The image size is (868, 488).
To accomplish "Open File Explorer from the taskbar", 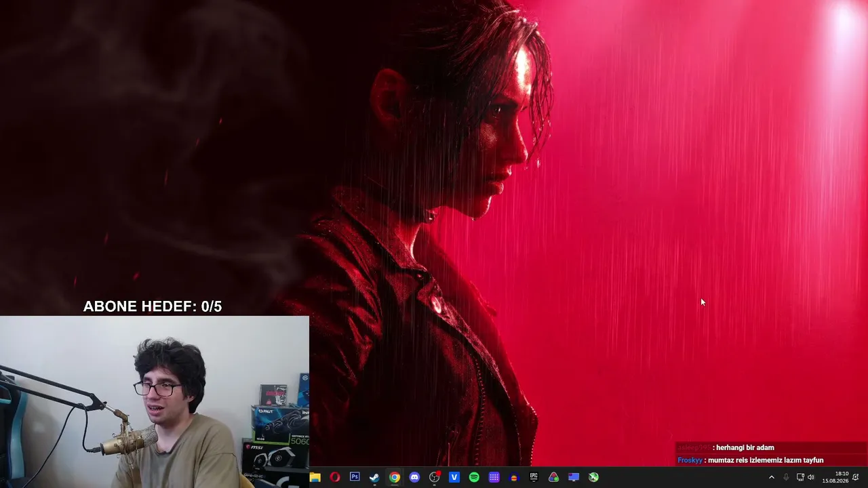I will point(315,477).
